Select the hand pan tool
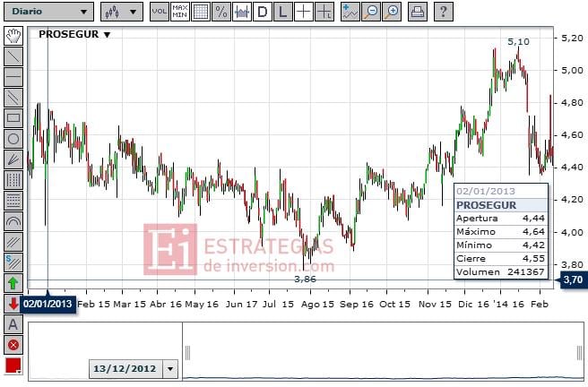Screen dimensions: 588x387 tap(13, 37)
